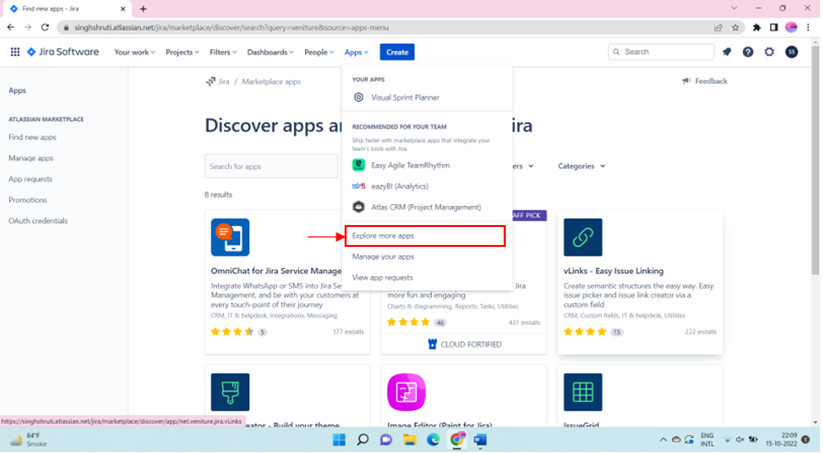Screen dimensions: 823x453
Task: Expand the Filters dropdown
Action: click(x=224, y=52)
